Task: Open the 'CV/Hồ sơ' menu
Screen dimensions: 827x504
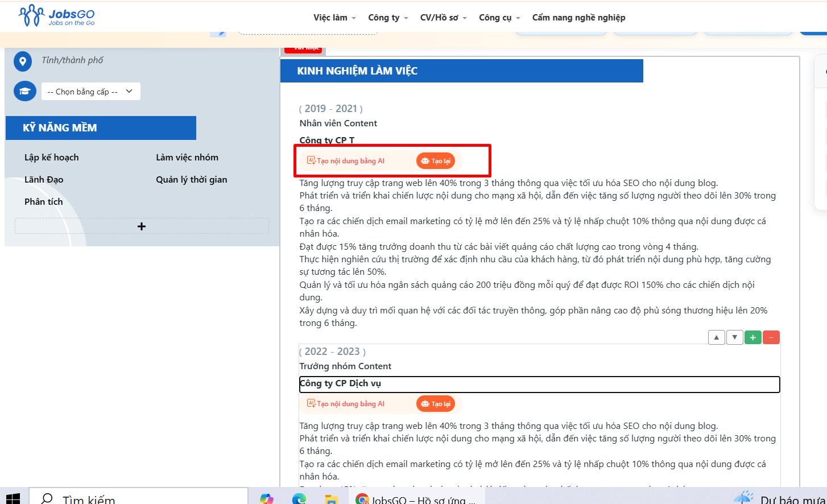Action: (x=443, y=18)
